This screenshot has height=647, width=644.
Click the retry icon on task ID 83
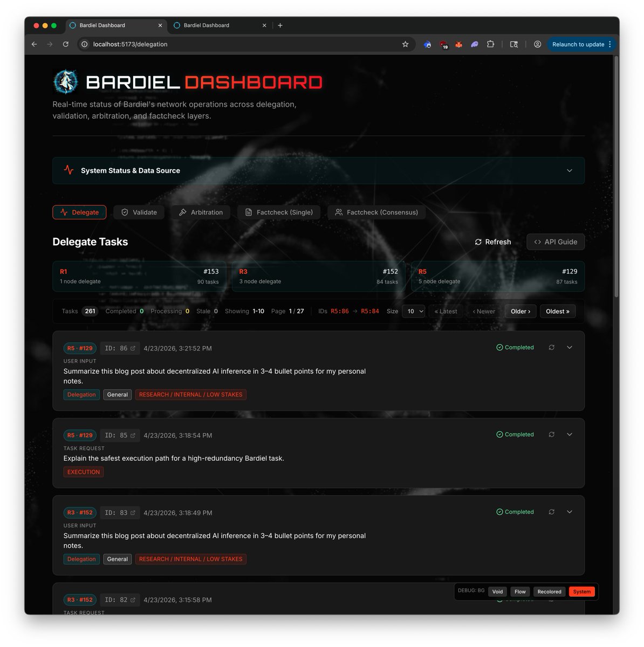pyautogui.click(x=551, y=512)
